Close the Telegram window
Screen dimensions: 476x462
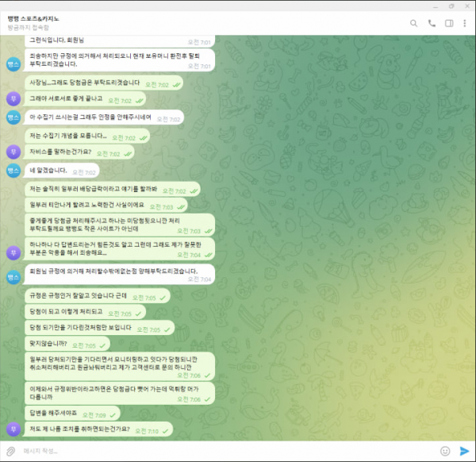pos(467,6)
